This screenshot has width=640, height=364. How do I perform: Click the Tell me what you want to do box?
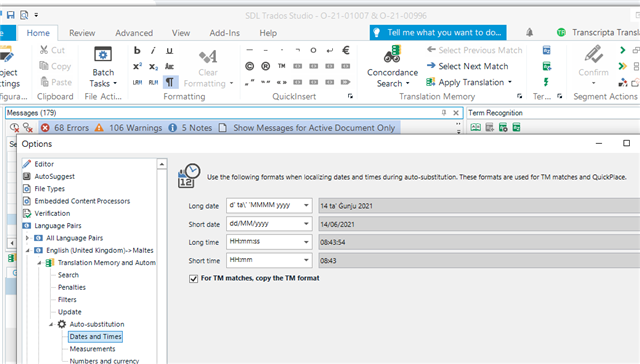click(438, 33)
